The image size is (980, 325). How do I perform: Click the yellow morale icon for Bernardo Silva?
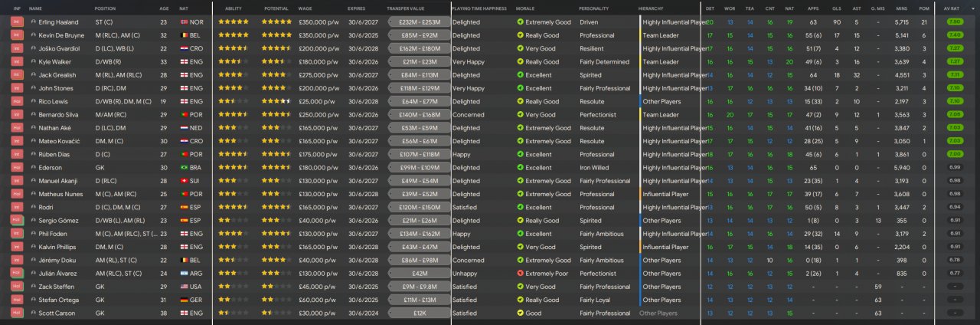521,115
